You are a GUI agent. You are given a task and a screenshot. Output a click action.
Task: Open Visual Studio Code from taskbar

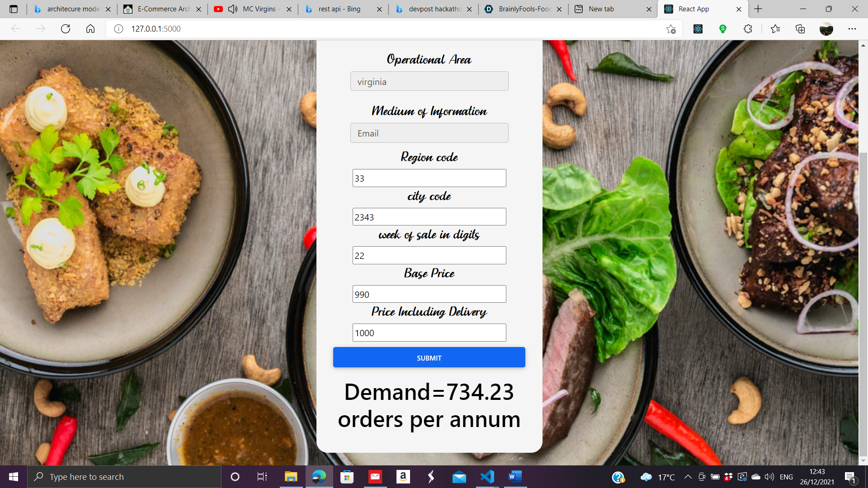click(x=487, y=477)
